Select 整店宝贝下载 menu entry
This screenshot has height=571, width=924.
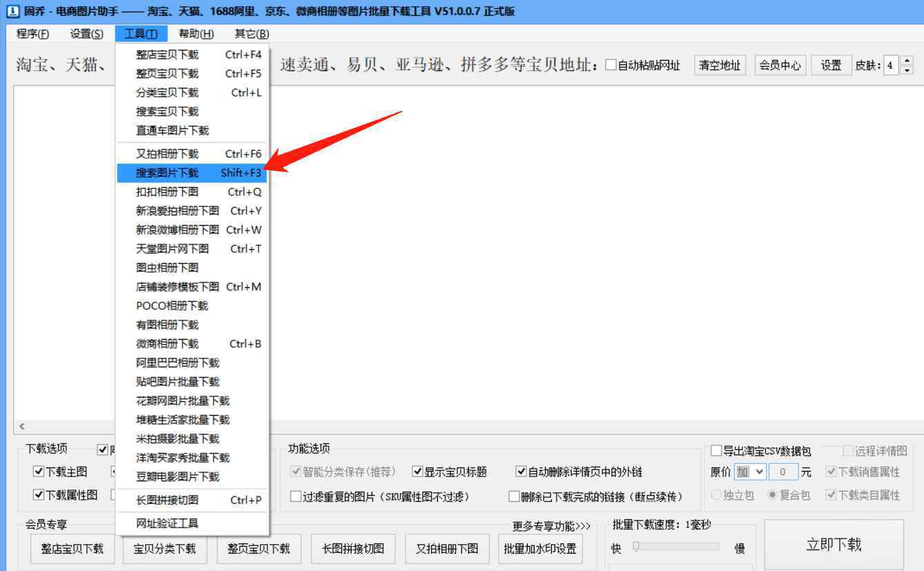pyautogui.click(x=192, y=55)
